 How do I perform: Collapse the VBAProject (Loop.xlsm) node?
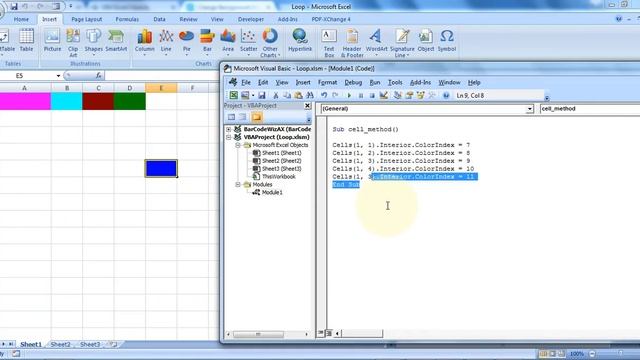(229, 137)
